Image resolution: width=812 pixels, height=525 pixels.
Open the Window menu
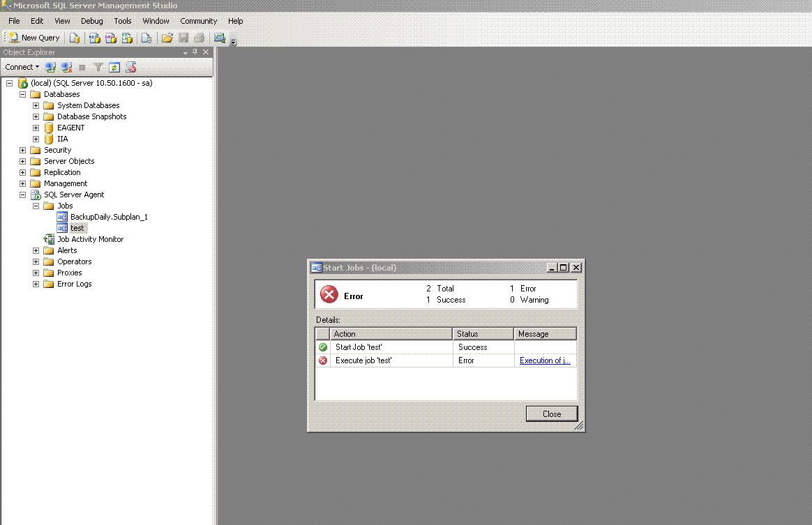156,21
